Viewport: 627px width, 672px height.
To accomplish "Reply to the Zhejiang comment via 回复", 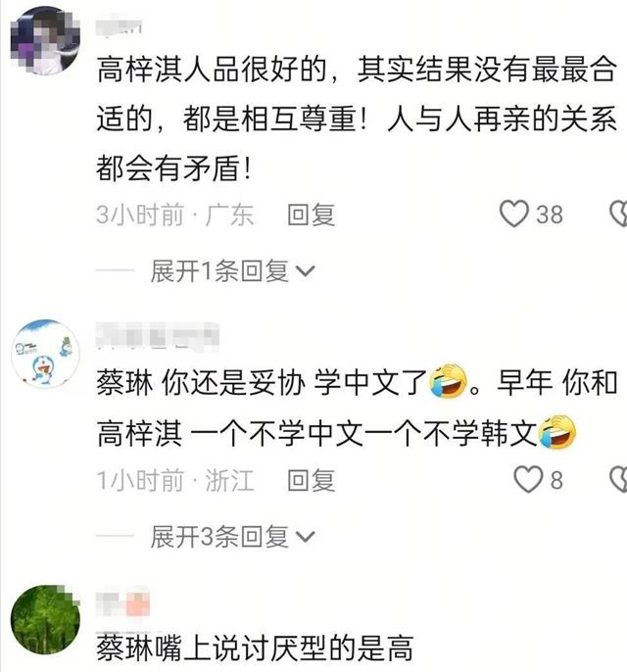I will pos(311,480).
